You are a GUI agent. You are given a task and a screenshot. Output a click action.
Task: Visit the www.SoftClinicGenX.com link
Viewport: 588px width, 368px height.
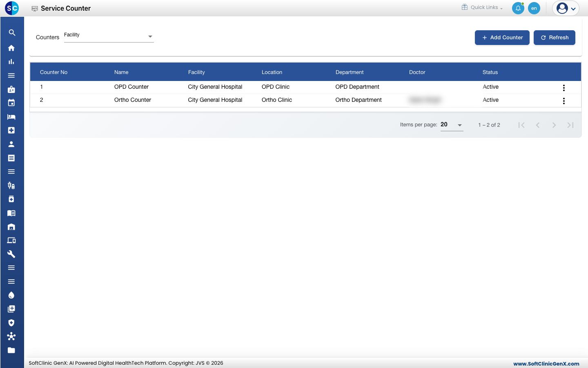[x=546, y=364]
